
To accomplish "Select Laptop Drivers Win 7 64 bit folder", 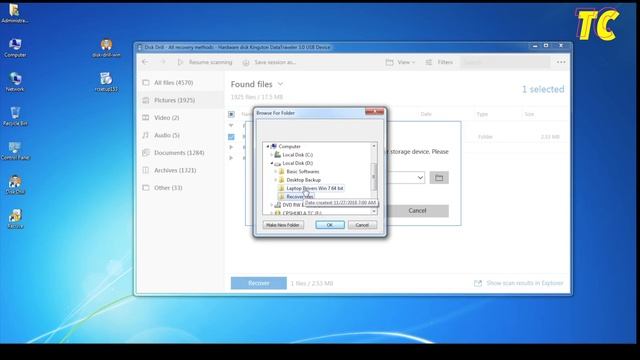I will point(315,188).
